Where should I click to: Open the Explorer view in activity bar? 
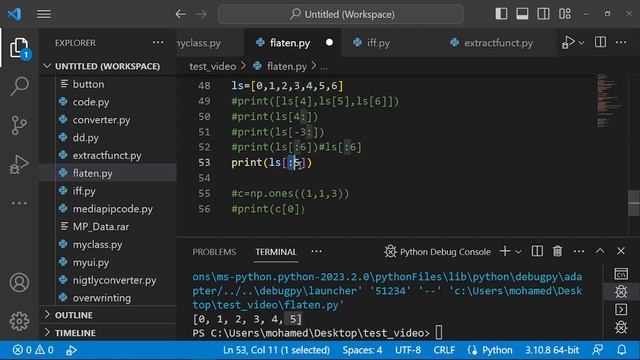click(19, 48)
